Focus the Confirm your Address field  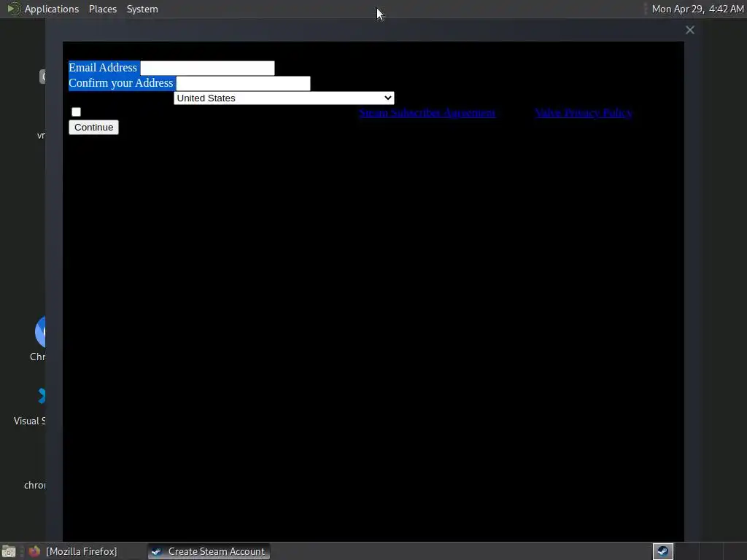point(243,83)
